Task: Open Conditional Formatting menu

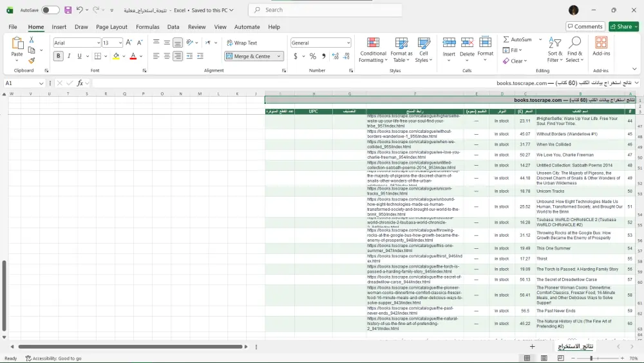Action: point(373,50)
